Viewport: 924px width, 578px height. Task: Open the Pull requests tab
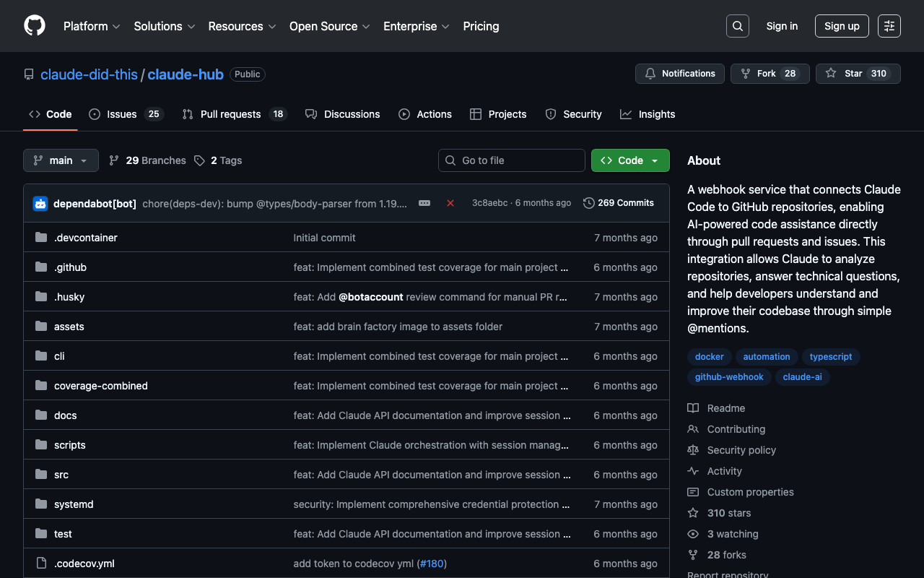pyautogui.click(x=234, y=114)
